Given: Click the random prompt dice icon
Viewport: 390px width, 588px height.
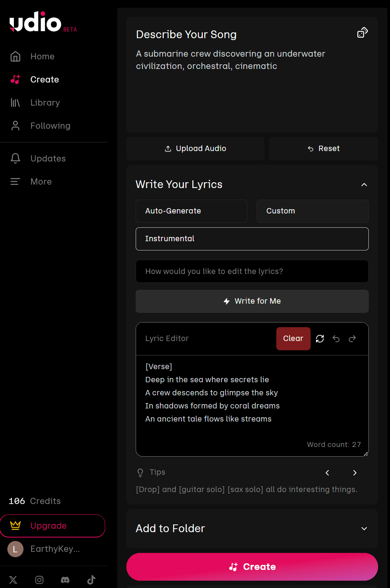Looking at the screenshot, I should (362, 33).
